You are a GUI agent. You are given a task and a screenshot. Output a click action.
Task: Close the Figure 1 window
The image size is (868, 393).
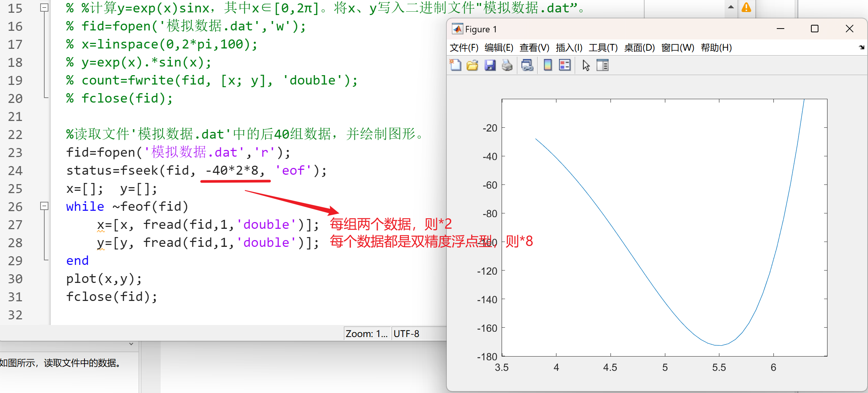coord(850,29)
